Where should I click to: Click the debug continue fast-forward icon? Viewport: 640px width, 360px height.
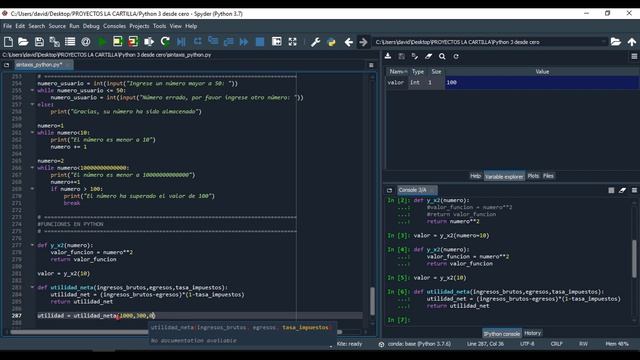pos(244,42)
